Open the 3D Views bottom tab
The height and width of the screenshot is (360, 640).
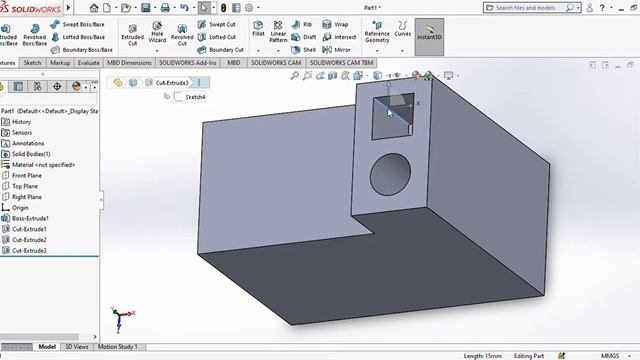click(77, 347)
